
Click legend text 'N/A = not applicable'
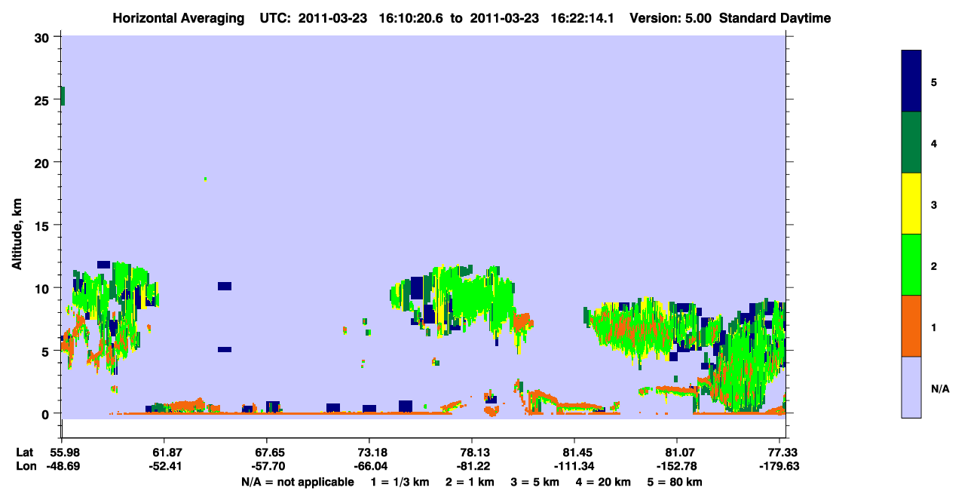coord(297,482)
